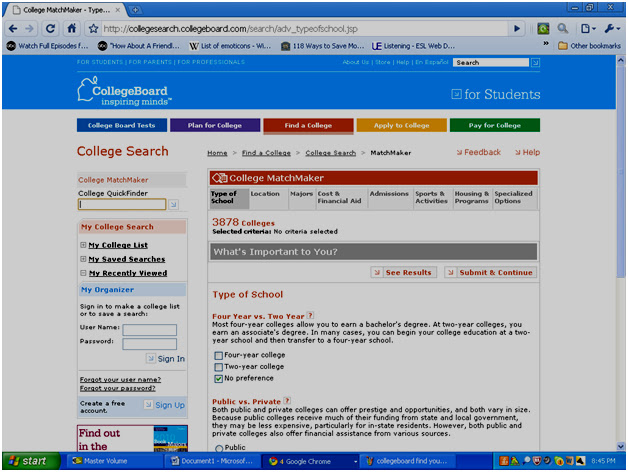Open the green extension icon in toolbar
628x472 pixels.
click(543, 28)
